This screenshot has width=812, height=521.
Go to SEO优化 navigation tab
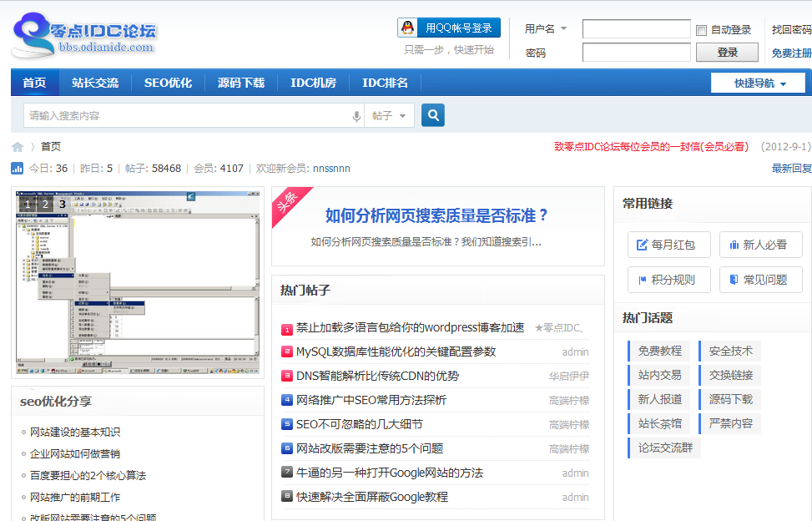point(168,83)
